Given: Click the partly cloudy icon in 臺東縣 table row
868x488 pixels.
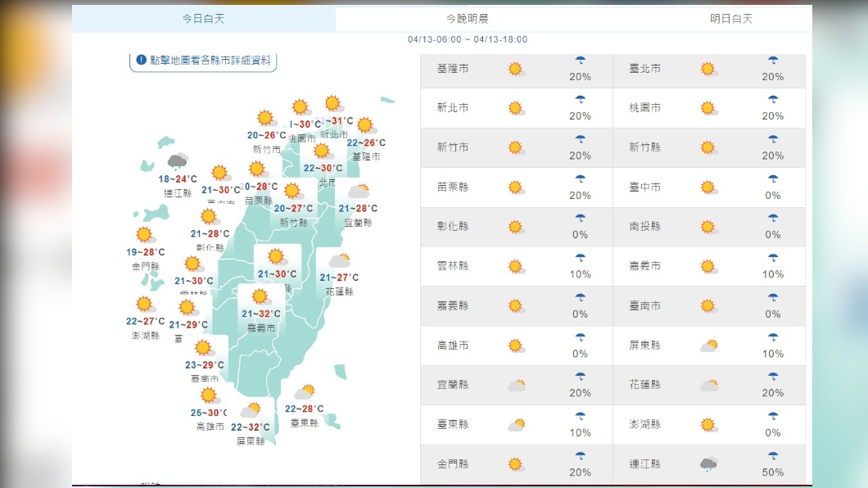Looking at the screenshot, I should [517, 425].
